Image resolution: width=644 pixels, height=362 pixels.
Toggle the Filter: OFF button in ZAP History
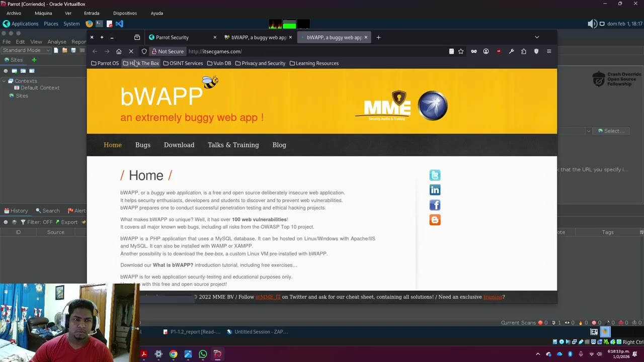tap(36, 222)
